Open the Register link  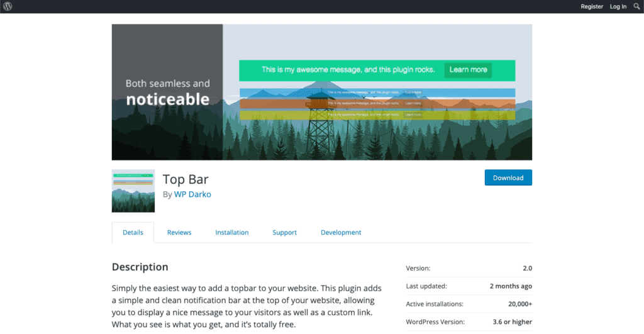591,6
